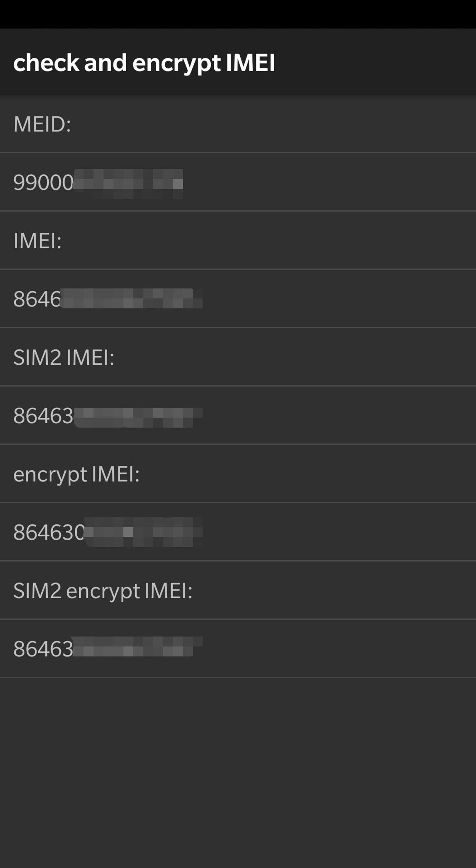
Task: Select the SIM2 encrypt IMEI: label
Action: [103, 591]
